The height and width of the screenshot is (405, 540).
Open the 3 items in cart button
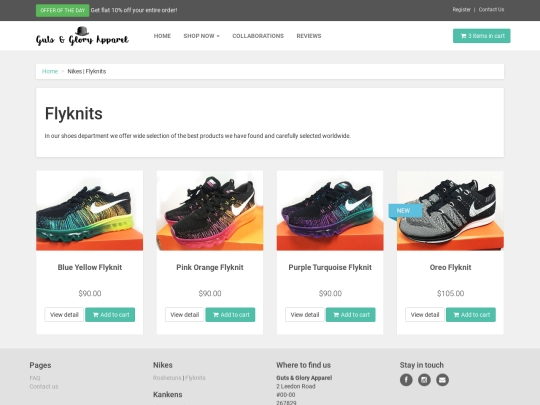(481, 36)
